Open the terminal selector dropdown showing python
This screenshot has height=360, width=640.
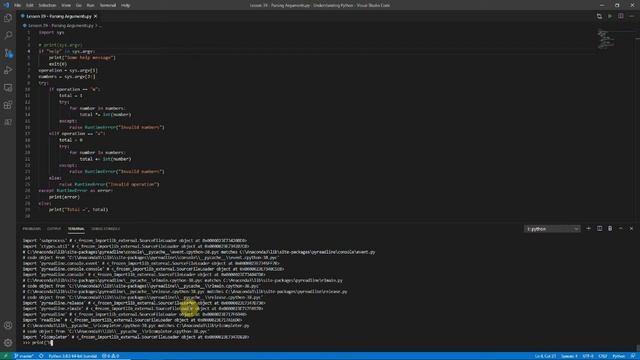(552, 229)
